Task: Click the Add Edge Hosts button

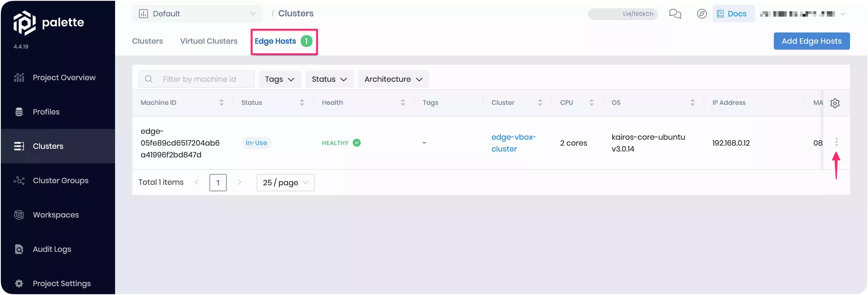Action: (812, 41)
